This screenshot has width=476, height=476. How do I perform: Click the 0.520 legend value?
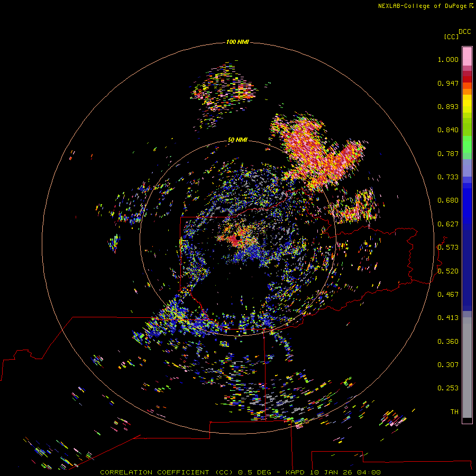tap(448, 271)
